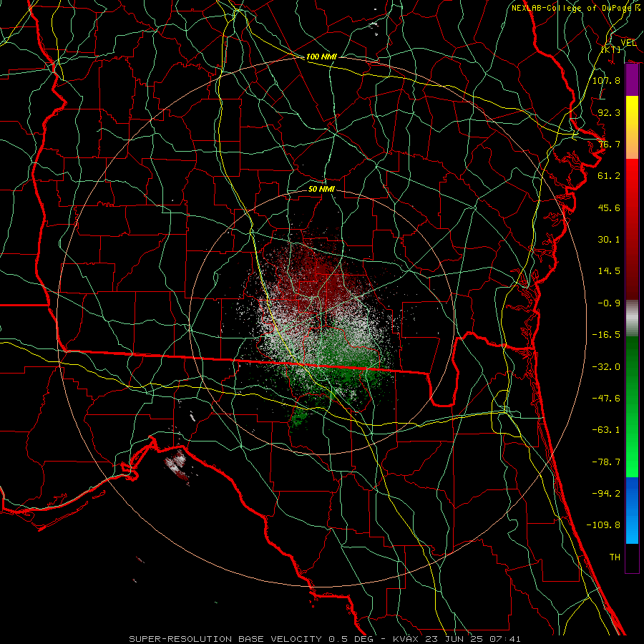Image resolution: width=644 pixels, height=644 pixels.
Task: Click the 107.8 velocity scale value
Action: 606,80
